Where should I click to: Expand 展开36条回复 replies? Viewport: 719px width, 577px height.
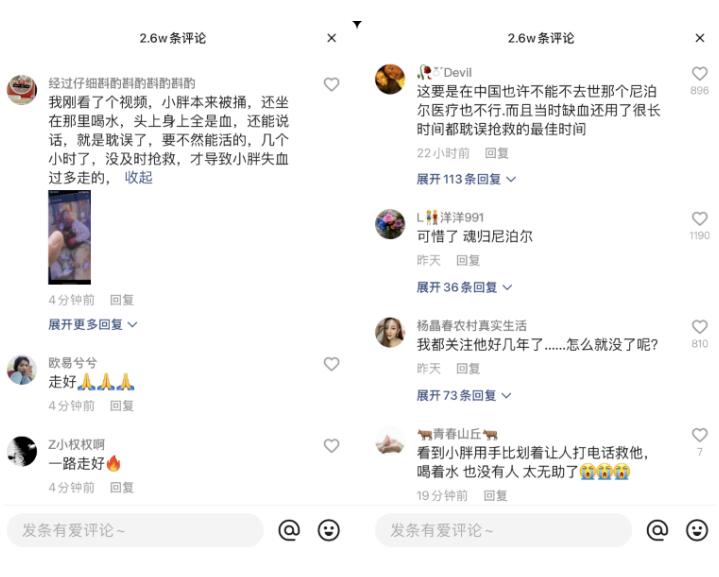tap(464, 287)
